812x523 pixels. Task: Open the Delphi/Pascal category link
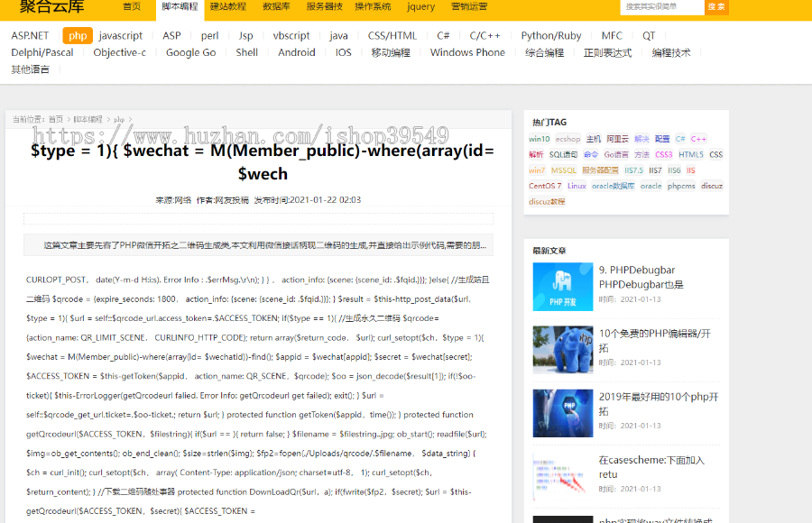coord(42,52)
